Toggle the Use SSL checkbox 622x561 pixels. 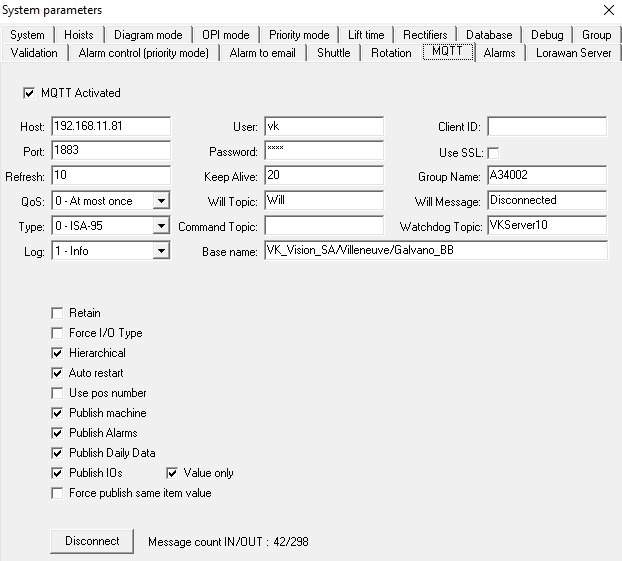pos(493,153)
